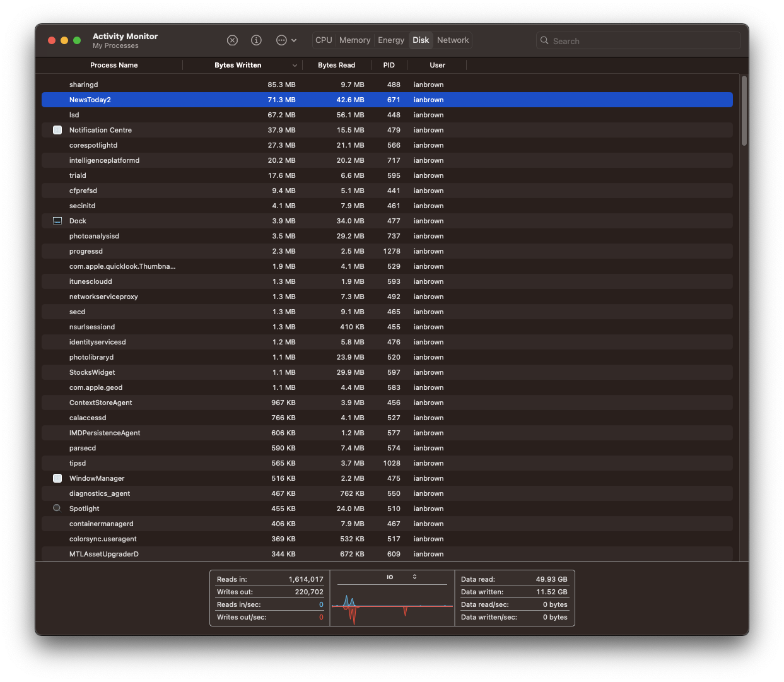Switch to the Memory tab

354,40
